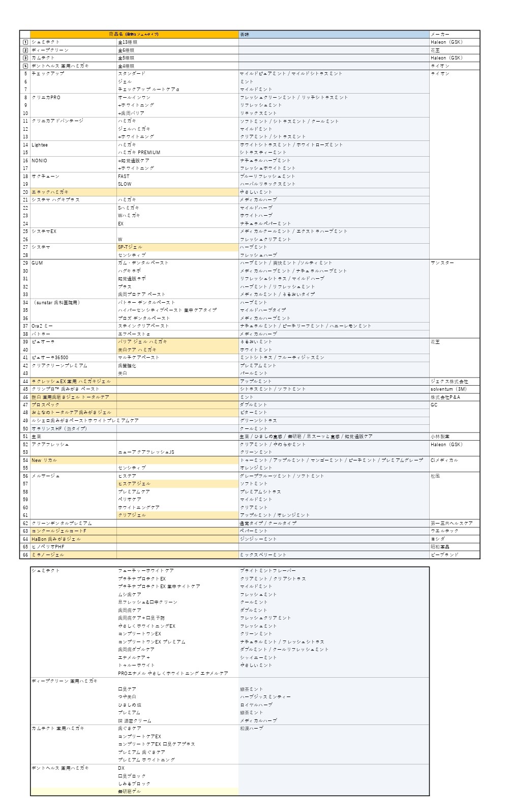Click the エフペーストα cell
The width and height of the screenshot is (510, 812).
[x=177, y=334]
